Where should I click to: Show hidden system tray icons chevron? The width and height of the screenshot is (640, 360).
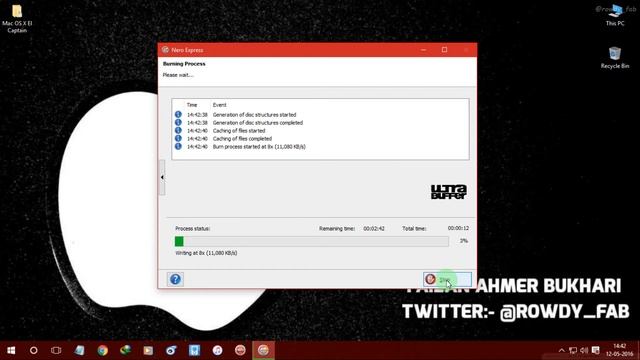pos(562,351)
